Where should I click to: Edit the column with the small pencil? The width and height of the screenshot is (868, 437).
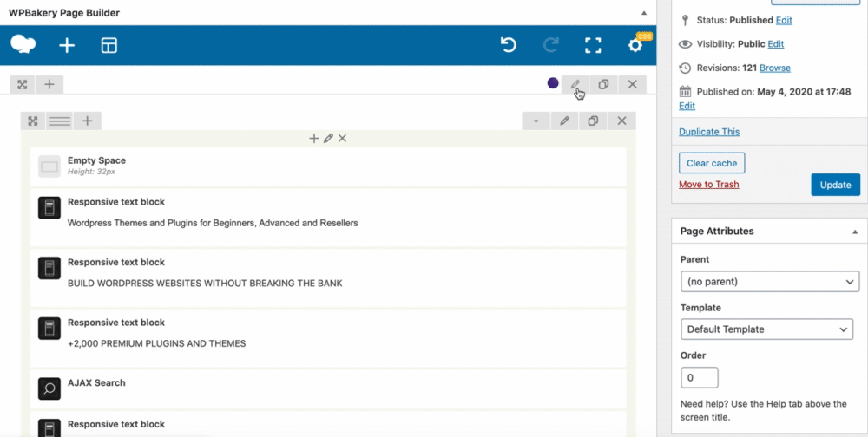click(328, 138)
